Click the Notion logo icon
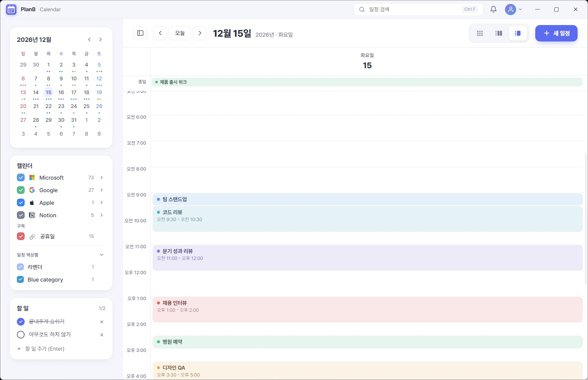The height and width of the screenshot is (380, 588). coord(32,215)
